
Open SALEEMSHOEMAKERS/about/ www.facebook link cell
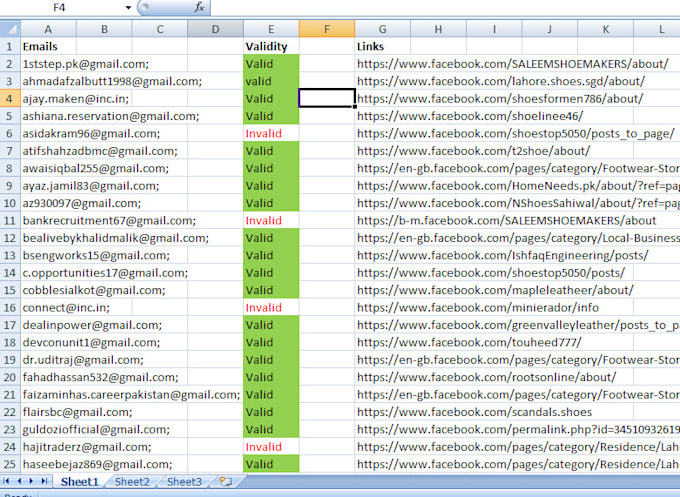tap(513, 64)
